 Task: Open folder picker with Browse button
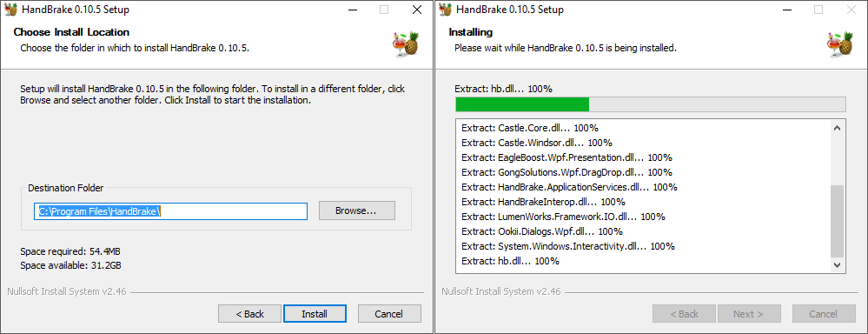(357, 210)
